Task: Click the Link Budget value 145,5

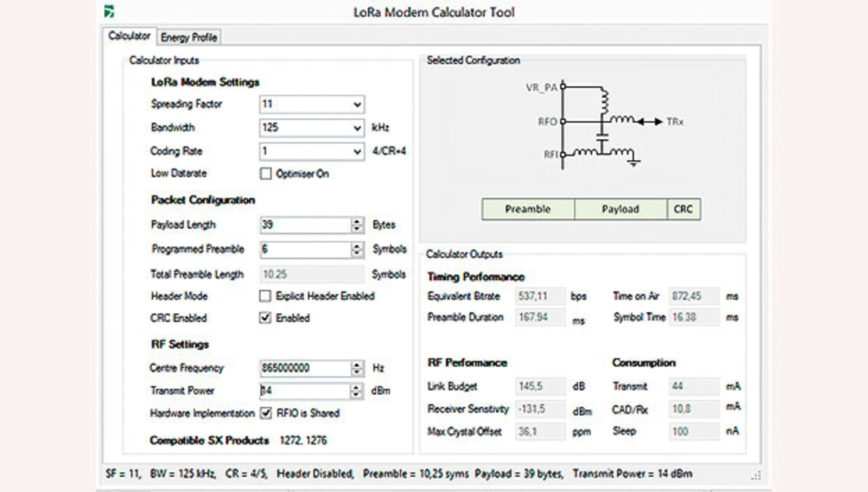Action: pyautogui.click(x=540, y=386)
